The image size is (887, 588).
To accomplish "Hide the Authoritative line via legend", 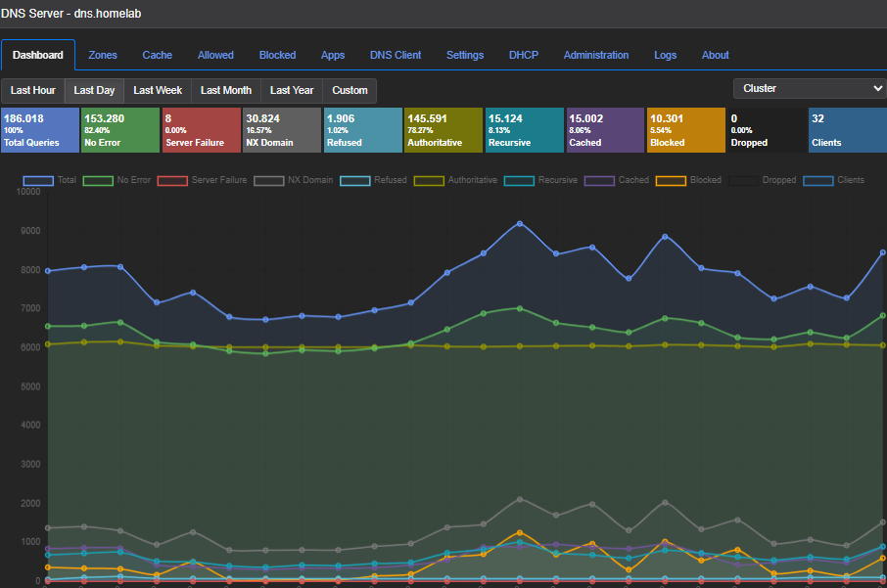I will 455,180.
